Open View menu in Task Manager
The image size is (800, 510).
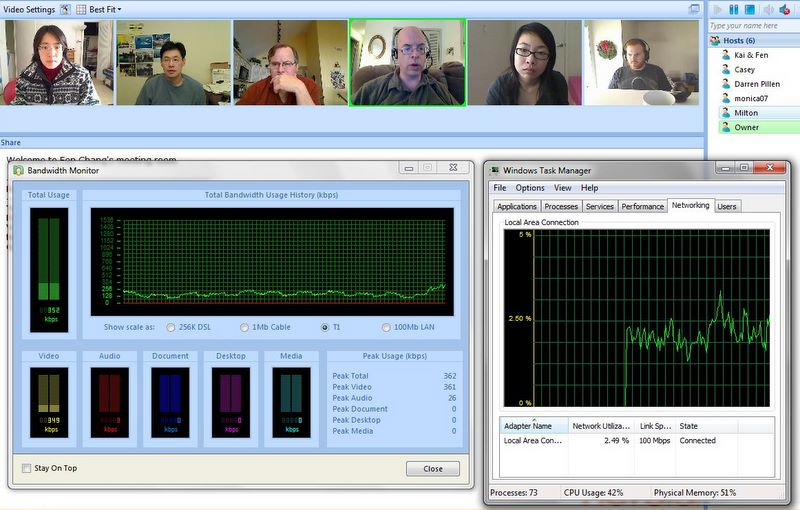(x=563, y=188)
